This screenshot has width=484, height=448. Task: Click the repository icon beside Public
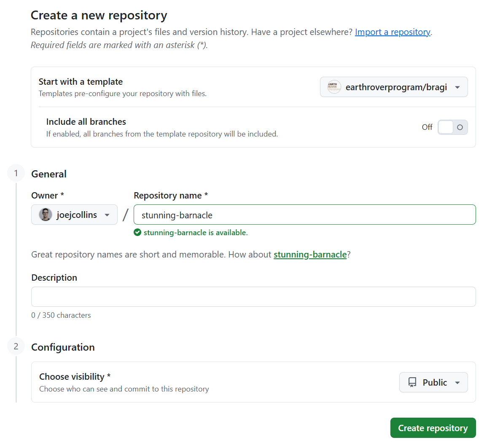(412, 382)
